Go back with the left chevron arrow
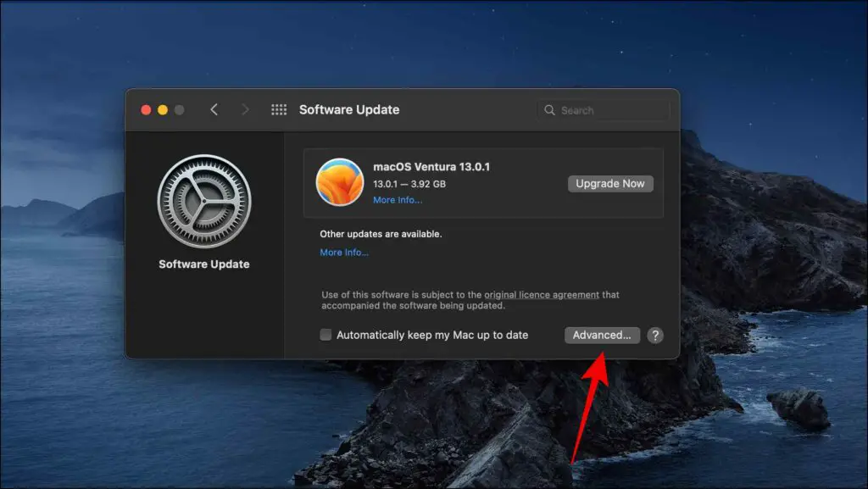 coord(214,109)
